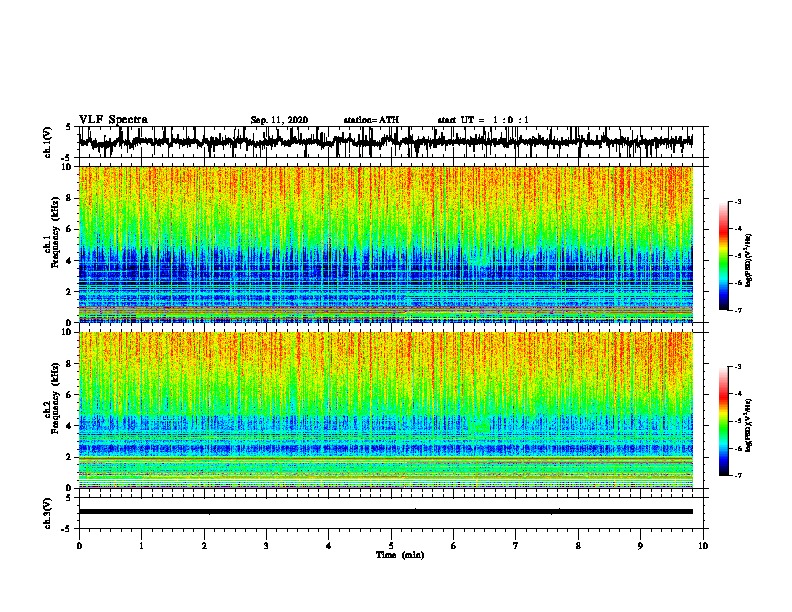This screenshot has width=792, height=612.
Task: Select the ch.2 colorbar "log(PSD)" units label
Action: point(749,425)
